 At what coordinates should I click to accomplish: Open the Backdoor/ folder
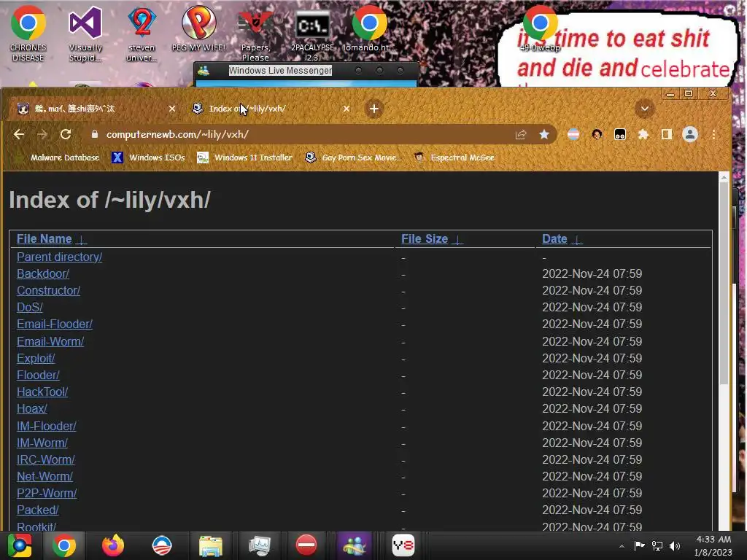click(x=43, y=274)
